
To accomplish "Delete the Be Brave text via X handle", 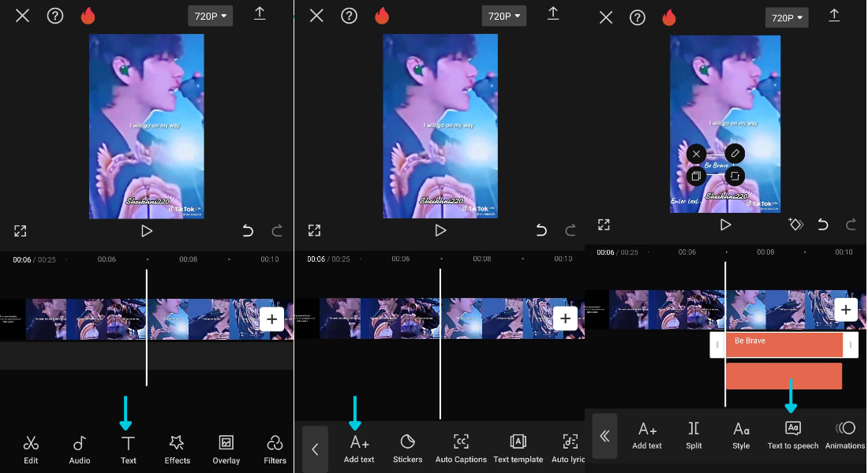I will tap(697, 154).
